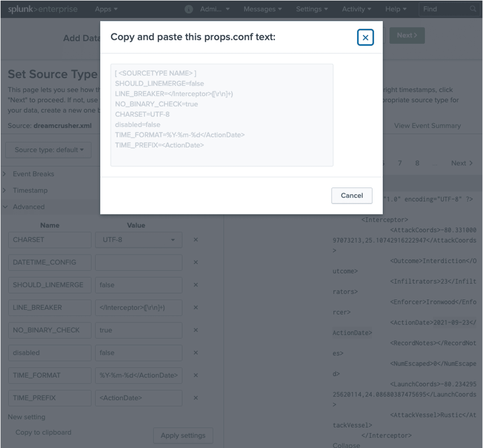This screenshot has width=483, height=448.
Task: Open the Apps menu
Action: tap(106, 9)
